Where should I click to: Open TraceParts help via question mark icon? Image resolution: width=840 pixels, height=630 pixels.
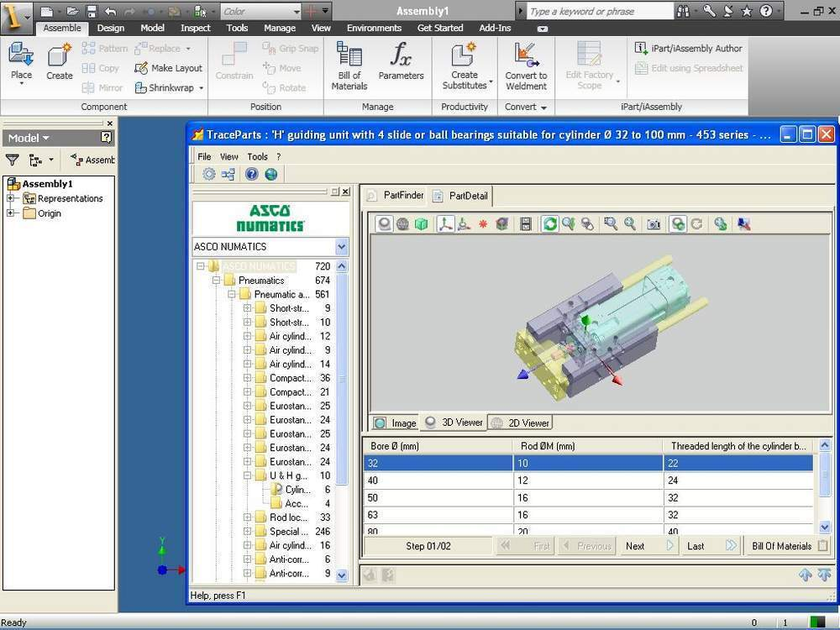pyautogui.click(x=251, y=173)
